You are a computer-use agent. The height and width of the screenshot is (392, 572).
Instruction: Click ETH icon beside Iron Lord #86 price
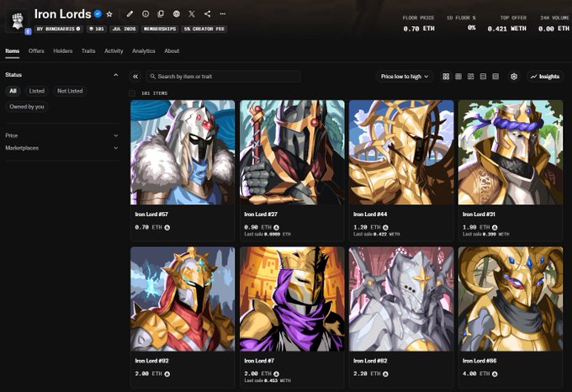(x=495, y=374)
